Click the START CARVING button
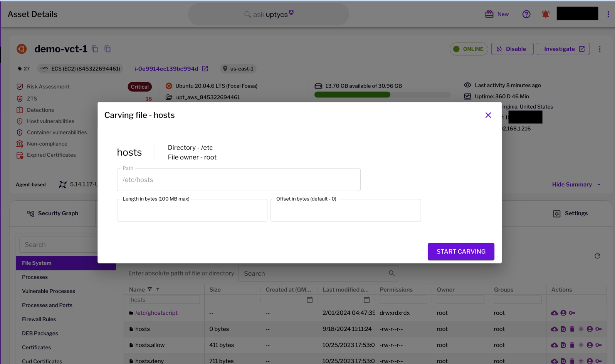615x364 pixels. 460,252
